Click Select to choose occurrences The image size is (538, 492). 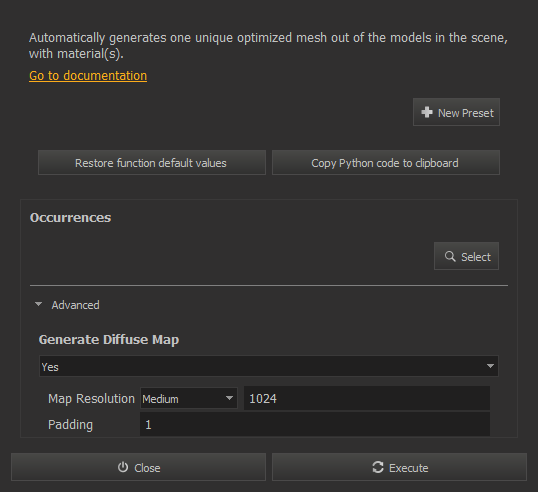(466, 256)
